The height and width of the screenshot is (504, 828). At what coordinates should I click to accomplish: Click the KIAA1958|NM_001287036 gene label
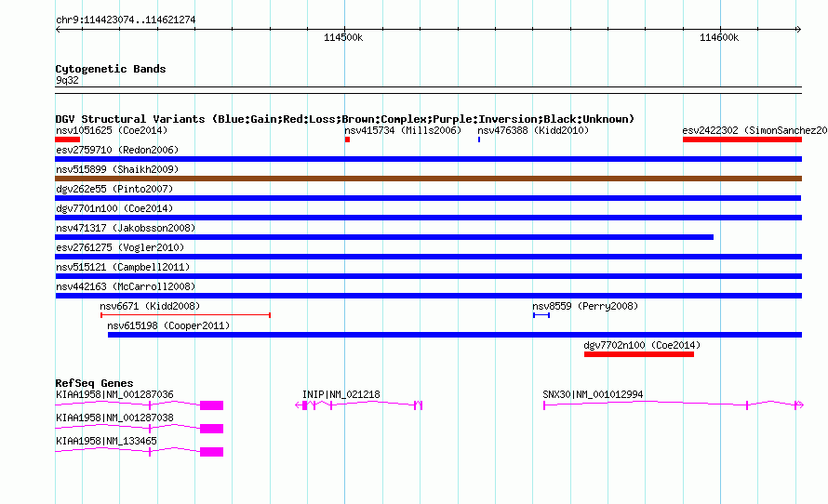click(114, 394)
